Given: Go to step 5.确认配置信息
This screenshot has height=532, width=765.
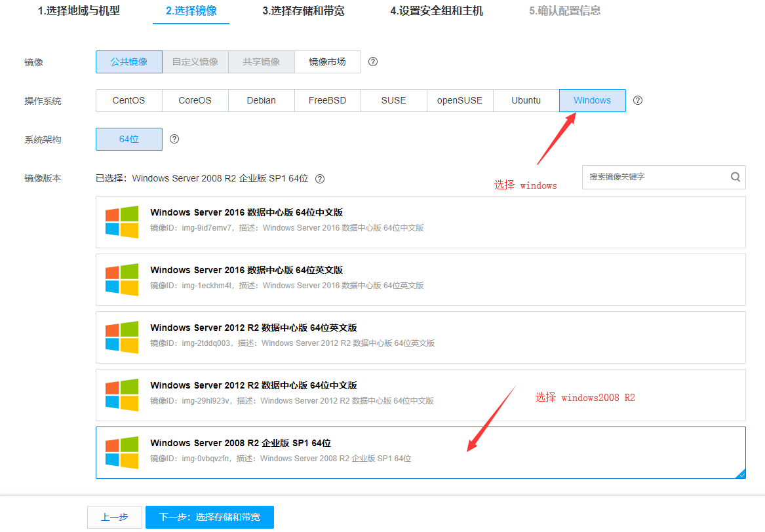Looking at the screenshot, I should (565, 10).
